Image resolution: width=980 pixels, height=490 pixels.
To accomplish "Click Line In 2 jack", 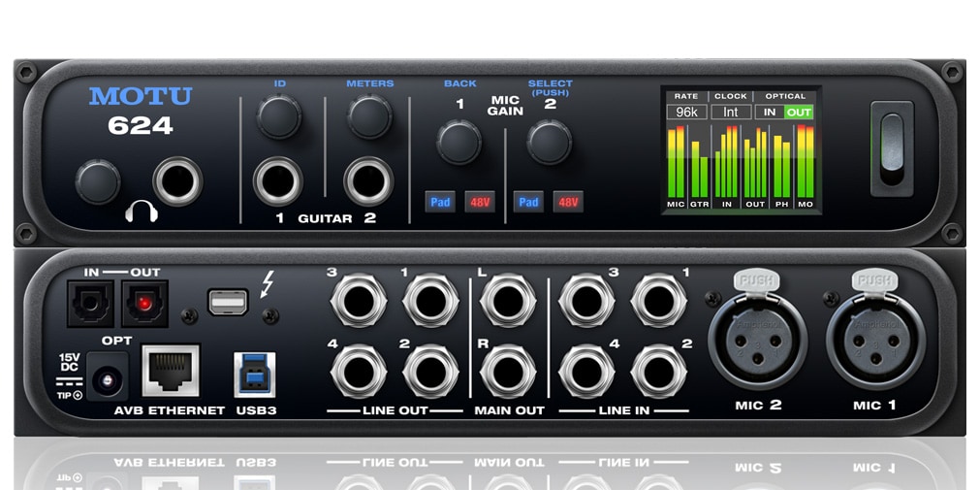I will [x=659, y=372].
